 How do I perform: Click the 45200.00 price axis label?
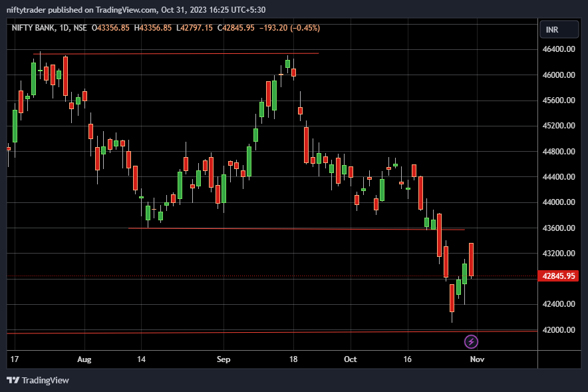tap(558, 126)
